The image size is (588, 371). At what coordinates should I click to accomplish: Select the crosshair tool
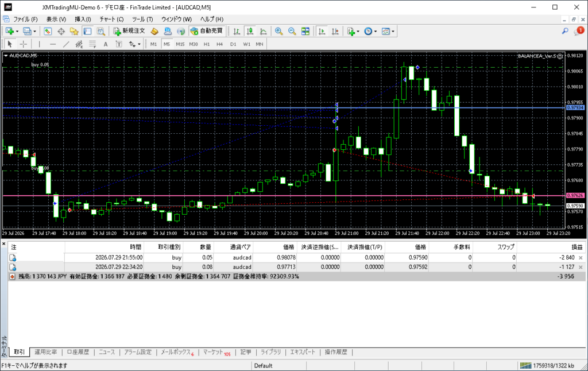coord(23,44)
